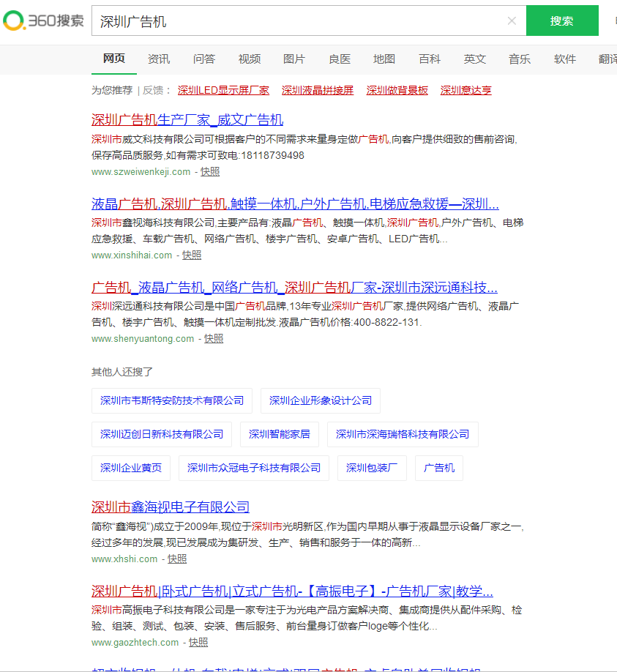Click the www.xhshi.com URL
This screenshot has height=672, width=617.
coord(124,559)
